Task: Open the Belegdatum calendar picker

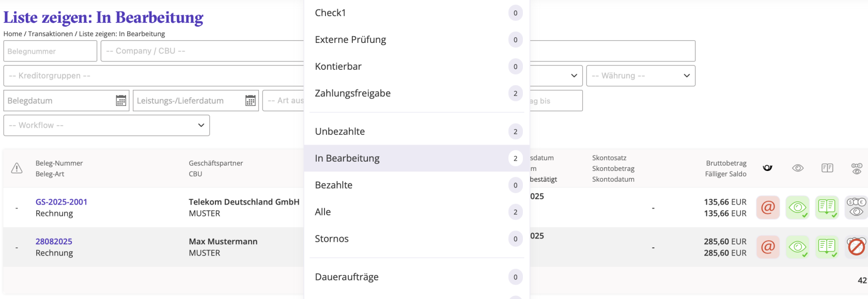Action: point(121,101)
